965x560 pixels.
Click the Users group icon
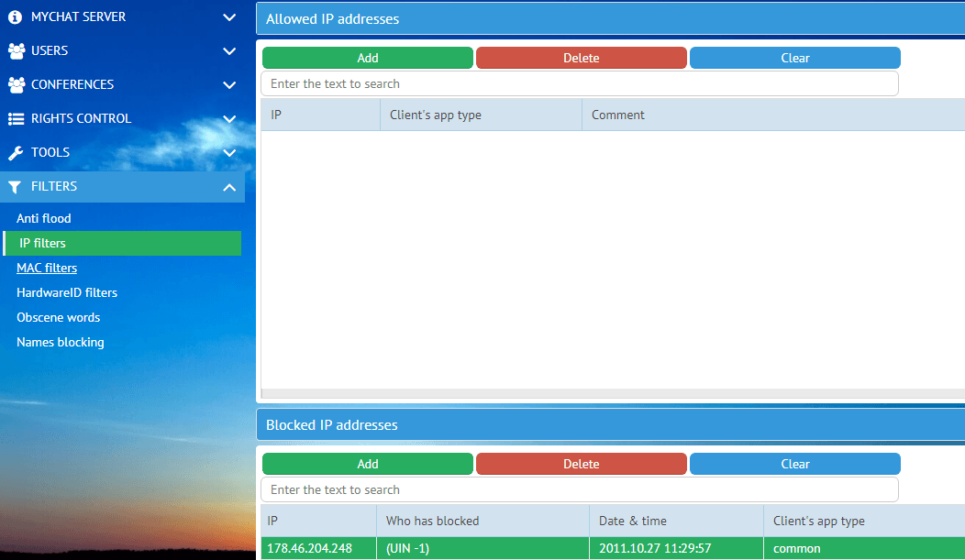point(16,50)
